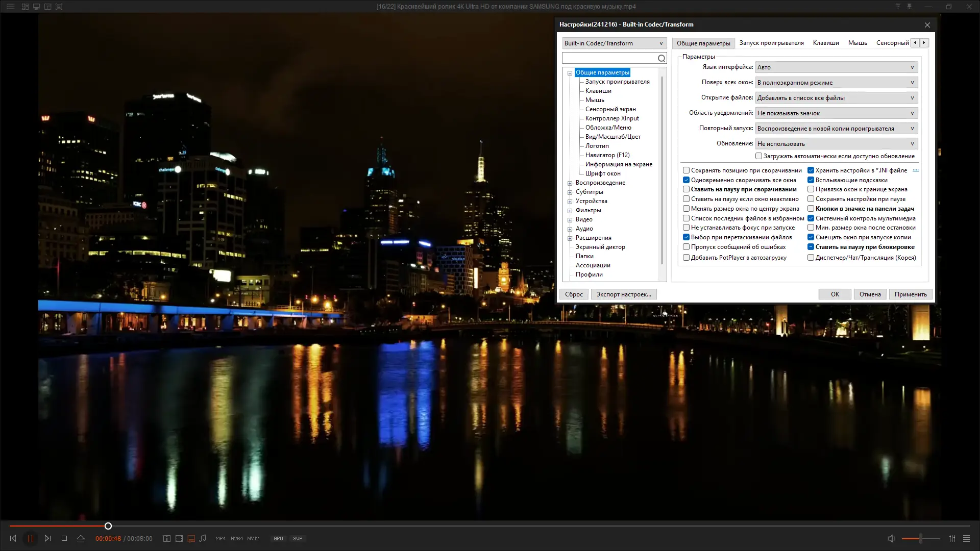This screenshot has height=551, width=980.
Task: Click inside the settings search field
Action: coord(609,58)
